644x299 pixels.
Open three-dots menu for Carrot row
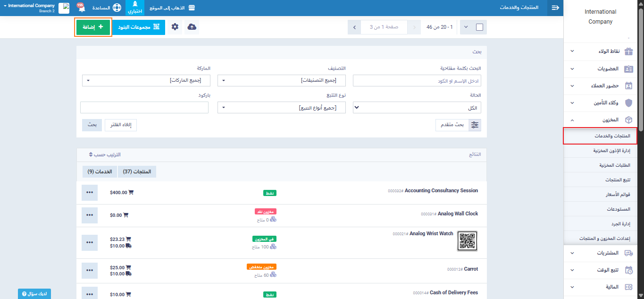tap(90, 271)
